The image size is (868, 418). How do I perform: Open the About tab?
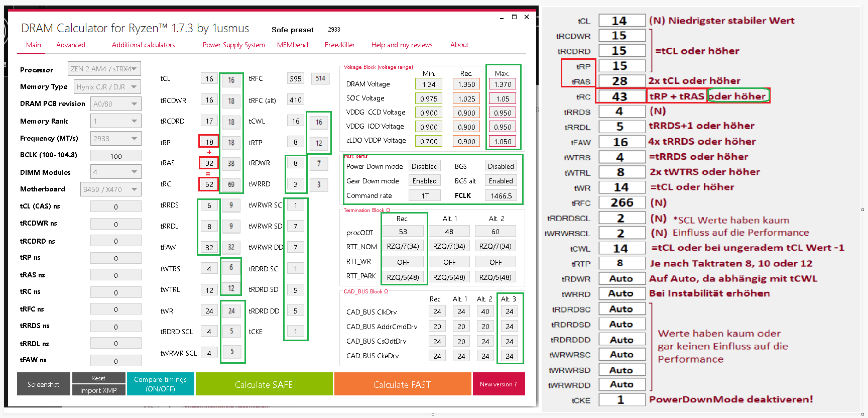click(459, 45)
